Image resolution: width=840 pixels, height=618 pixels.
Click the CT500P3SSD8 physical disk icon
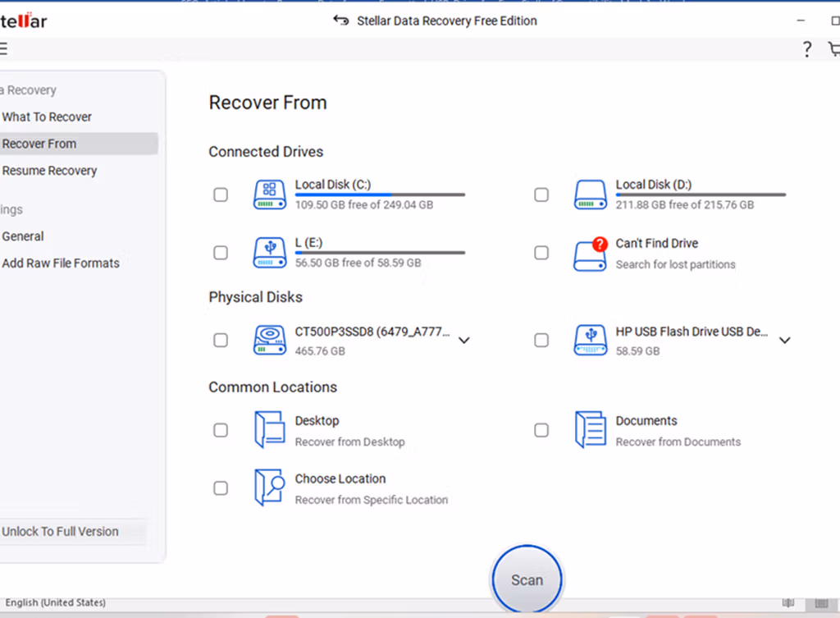[269, 341]
